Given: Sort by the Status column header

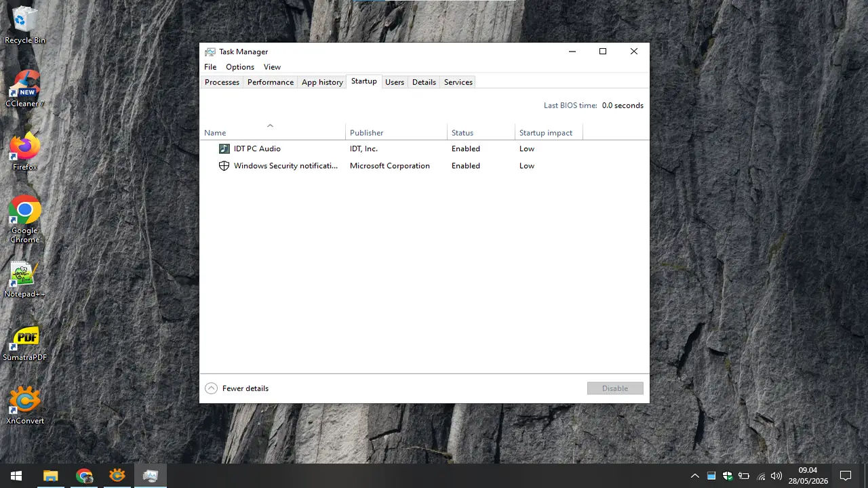Looking at the screenshot, I should coord(481,132).
